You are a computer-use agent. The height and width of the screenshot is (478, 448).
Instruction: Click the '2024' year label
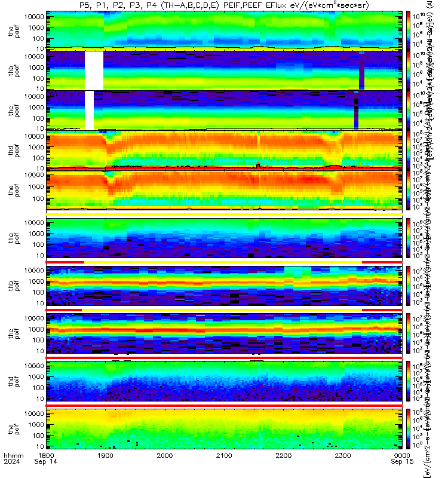(x=12, y=461)
